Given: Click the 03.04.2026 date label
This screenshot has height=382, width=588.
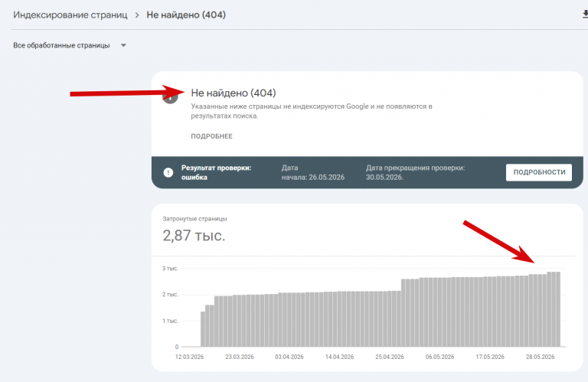Looking at the screenshot, I should pos(289,357).
